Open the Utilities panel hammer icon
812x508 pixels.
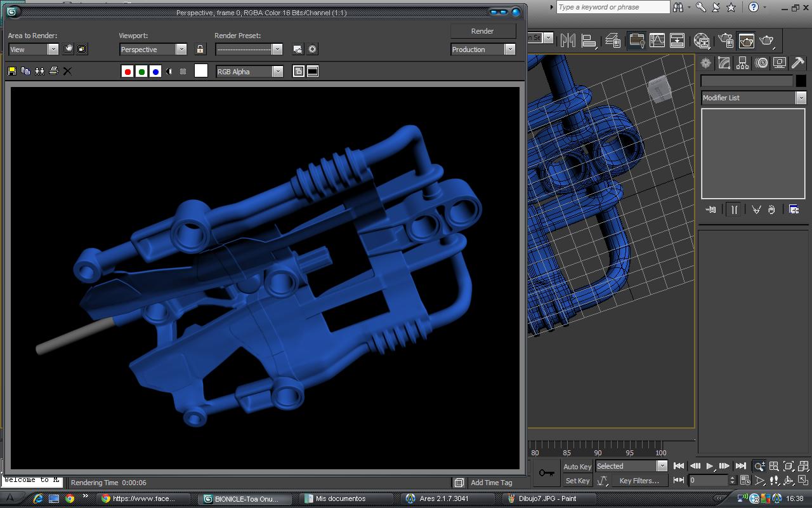pos(797,63)
